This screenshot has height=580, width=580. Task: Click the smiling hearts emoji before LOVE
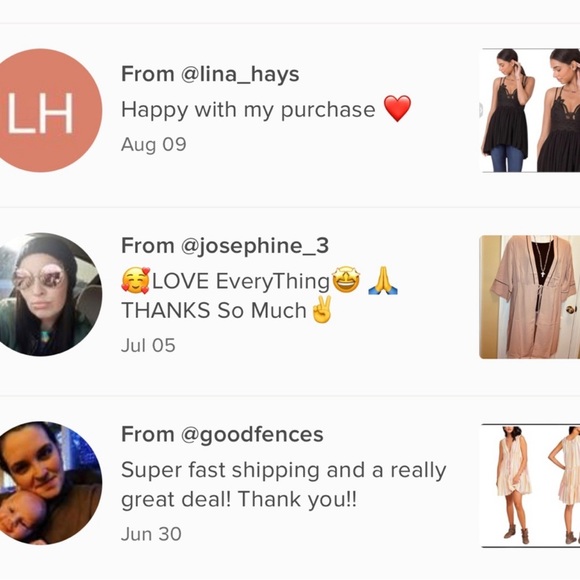pyautogui.click(x=136, y=281)
